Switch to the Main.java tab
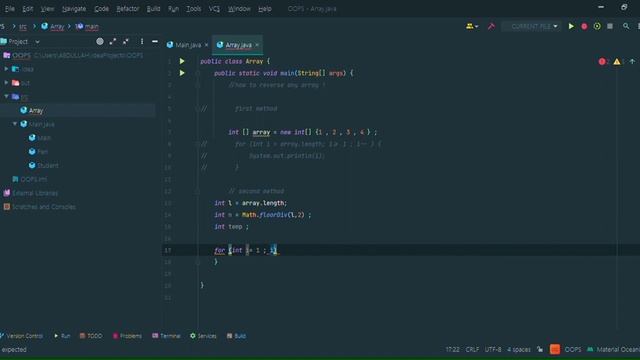This screenshot has height=360, width=640. 188,45
